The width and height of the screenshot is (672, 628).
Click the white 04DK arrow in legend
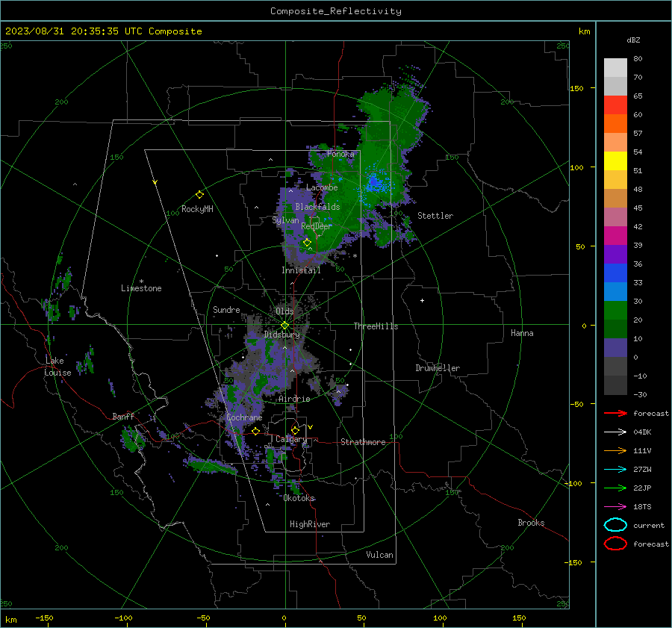point(615,432)
